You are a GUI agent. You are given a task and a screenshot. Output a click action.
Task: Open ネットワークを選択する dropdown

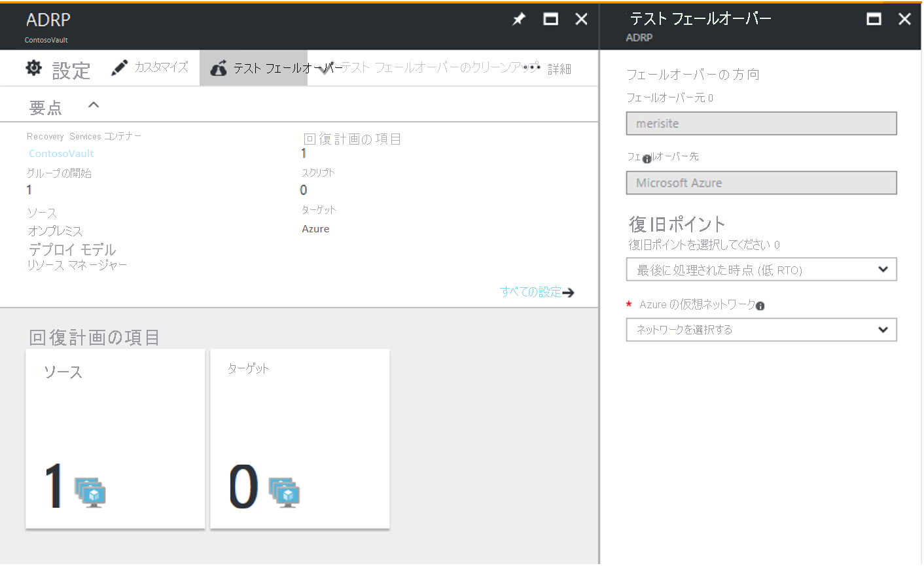click(x=761, y=329)
